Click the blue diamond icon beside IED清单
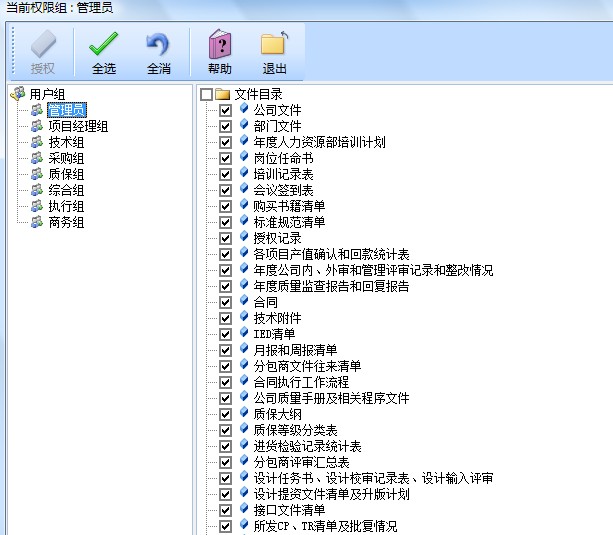613x535 pixels. pos(244,333)
